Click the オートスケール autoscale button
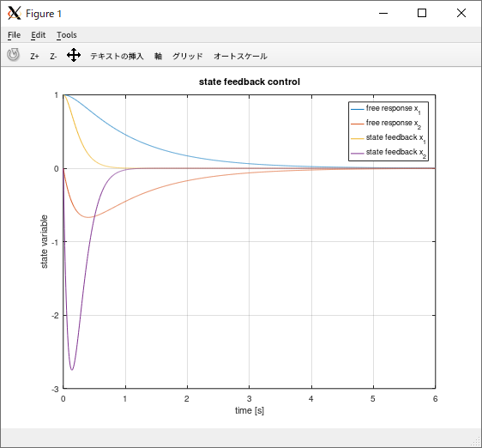 coord(240,57)
